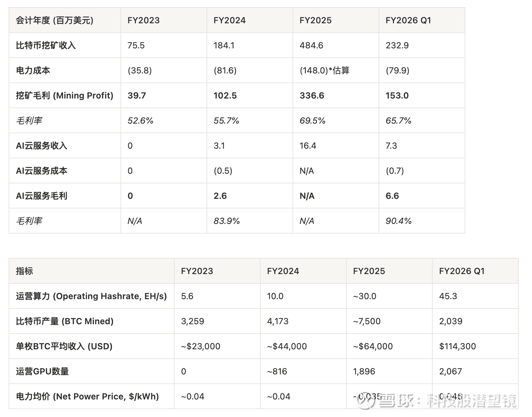Select the 挖矿毛利 (Mining Profit) label
Screen dimensions: 532x417
pos(65,96)
